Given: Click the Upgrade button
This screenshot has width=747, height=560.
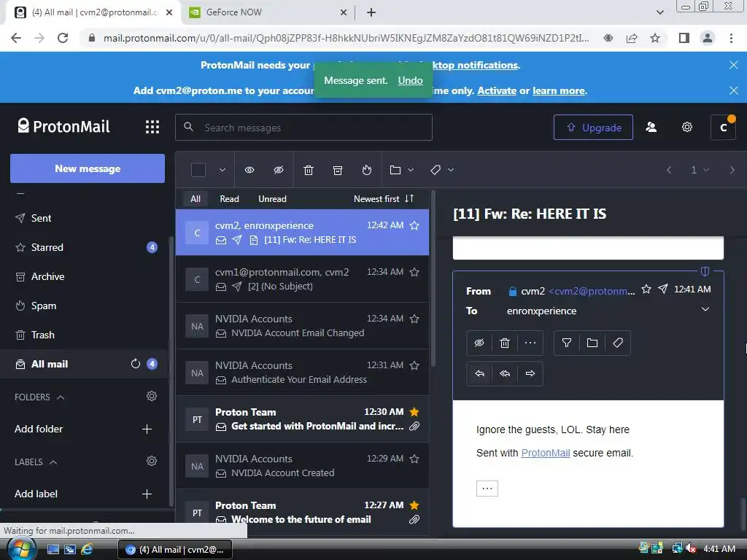Looking at the screenshot, I should pyautogui.click(x=593, y=127).
